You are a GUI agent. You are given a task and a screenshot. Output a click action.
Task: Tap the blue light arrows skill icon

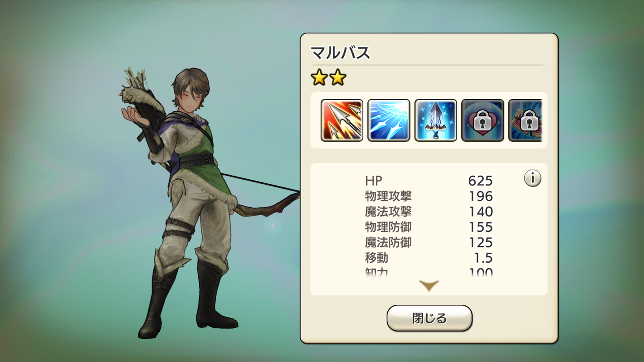point(389,120)
